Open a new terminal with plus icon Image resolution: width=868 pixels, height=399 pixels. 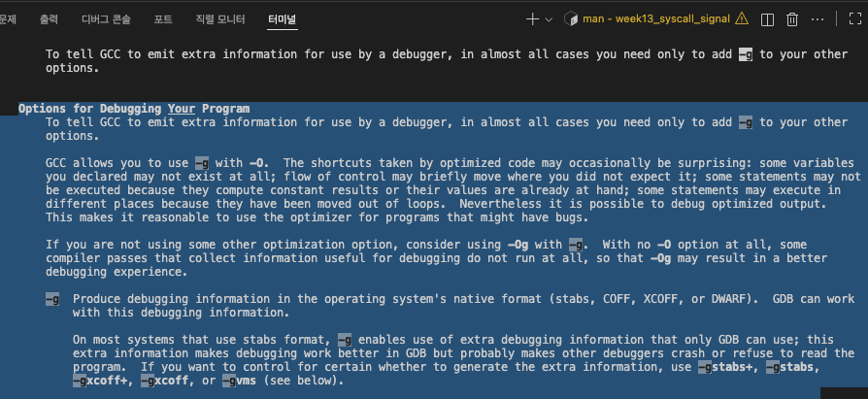pos(532,19)
